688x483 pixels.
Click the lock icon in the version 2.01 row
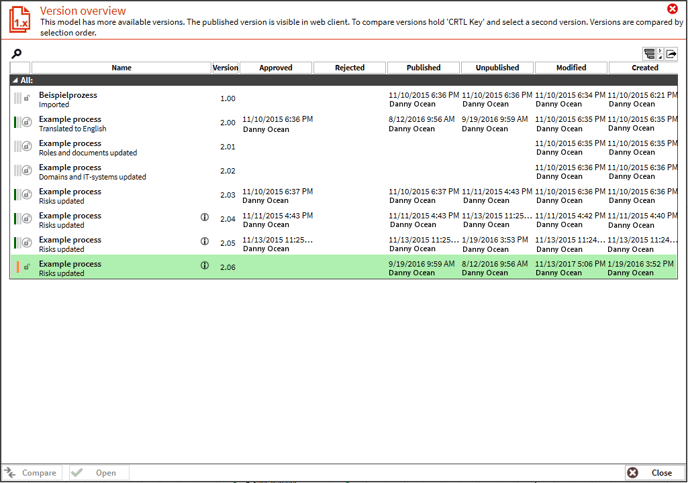click(27, 147)
